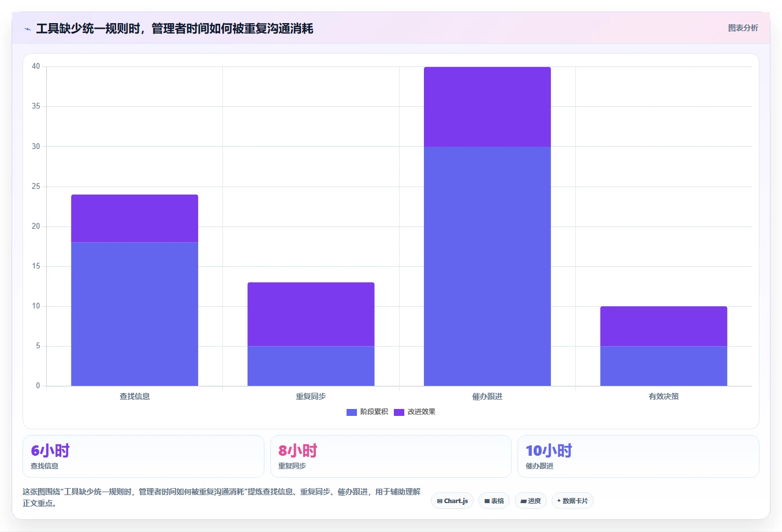This screenshot has width=782, height=532.
Task: Select the 10小时 催办跟进 card
Action: [638, 456]
